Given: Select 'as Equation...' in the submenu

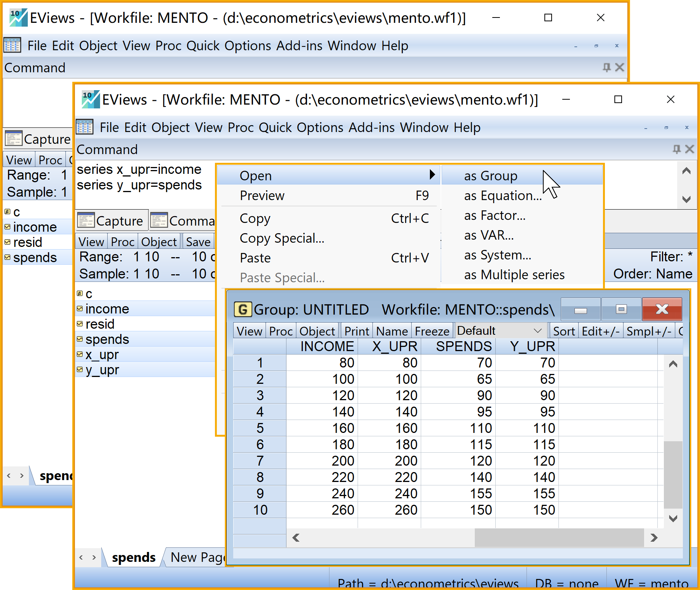Looking at the screenshot, I should [x=502, y=196].
